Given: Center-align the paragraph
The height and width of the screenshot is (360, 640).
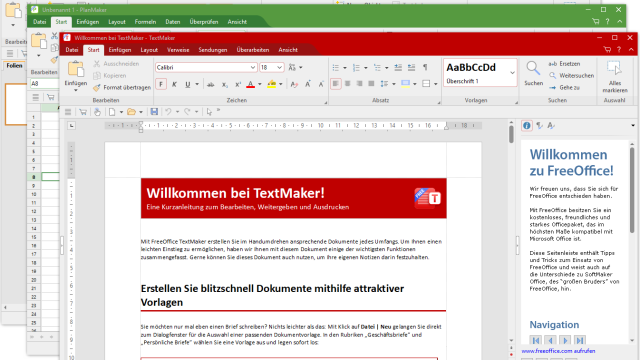Looking at the screenshot, I should tap(347, 84).
